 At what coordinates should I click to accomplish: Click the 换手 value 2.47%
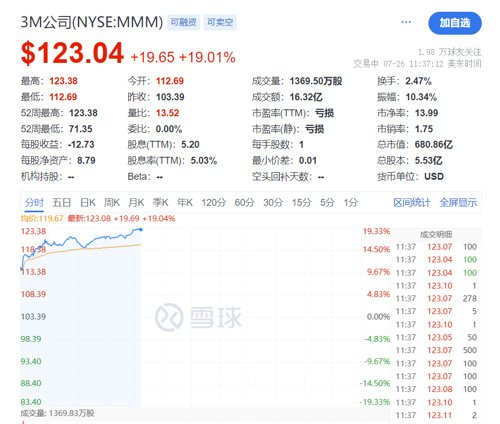[418, 81]
